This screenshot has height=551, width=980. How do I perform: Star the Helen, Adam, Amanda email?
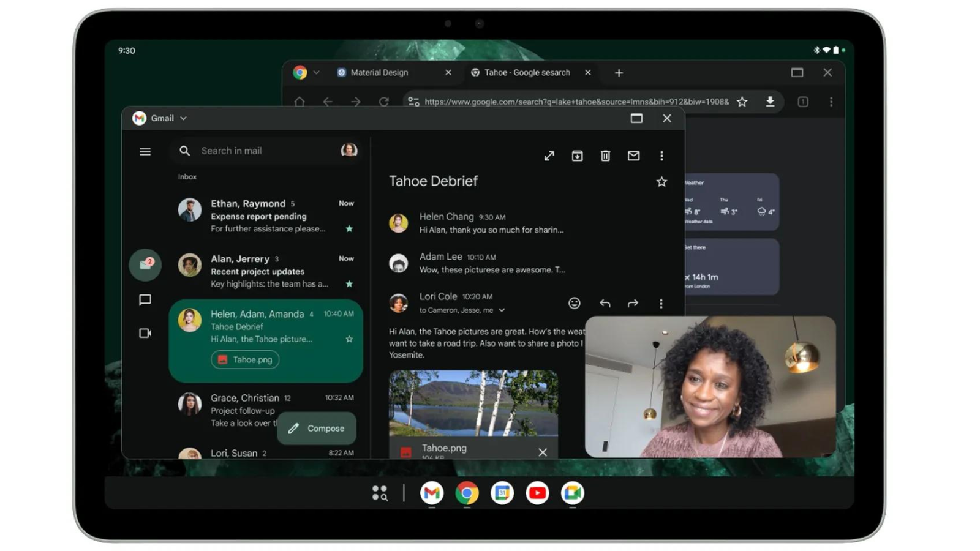(349, 339)
